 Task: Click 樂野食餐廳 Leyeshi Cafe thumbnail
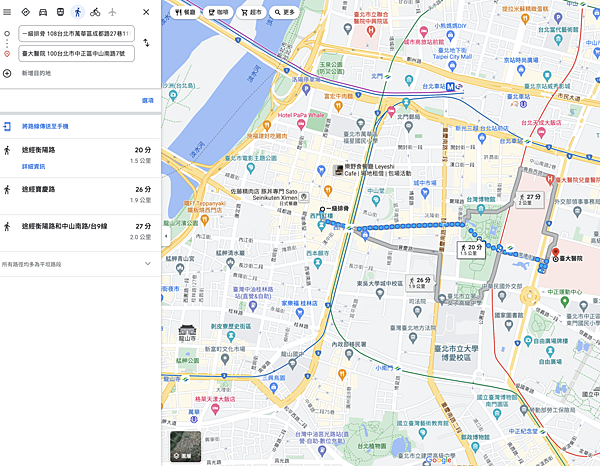[338, 170]
